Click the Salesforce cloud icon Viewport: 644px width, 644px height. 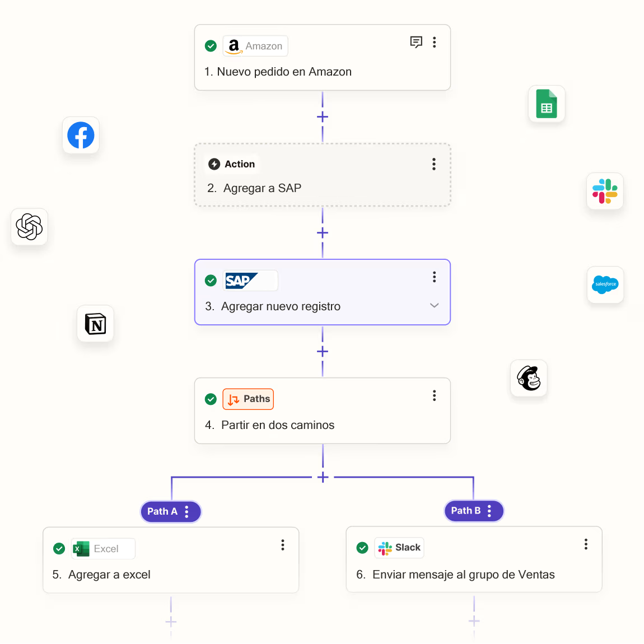point(605,284)
